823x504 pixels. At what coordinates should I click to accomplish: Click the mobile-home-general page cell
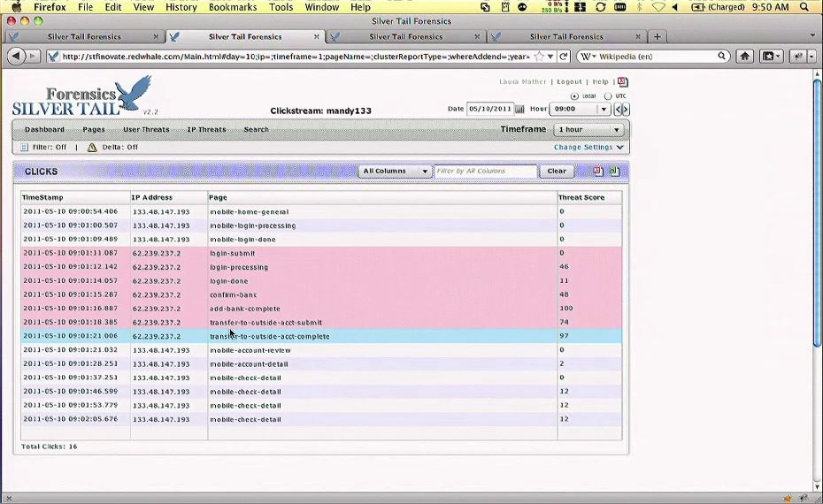point(382,212)
